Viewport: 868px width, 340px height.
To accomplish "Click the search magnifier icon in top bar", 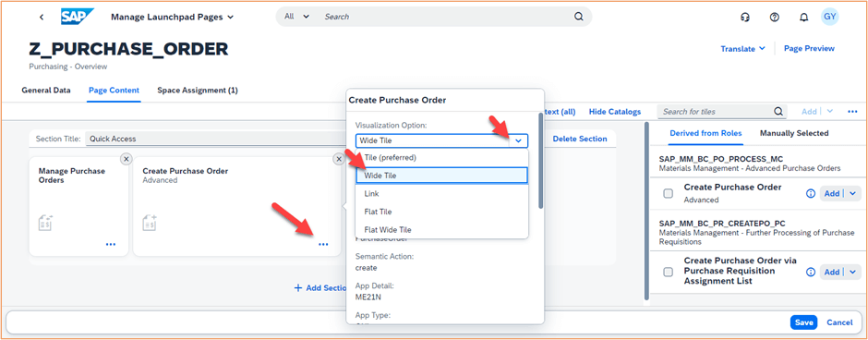I will coord(578,17).
